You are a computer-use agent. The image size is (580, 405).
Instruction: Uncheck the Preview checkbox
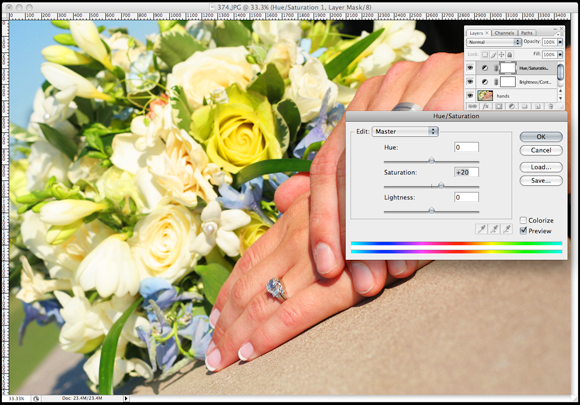pyautogui.click(x=523, y=231)
